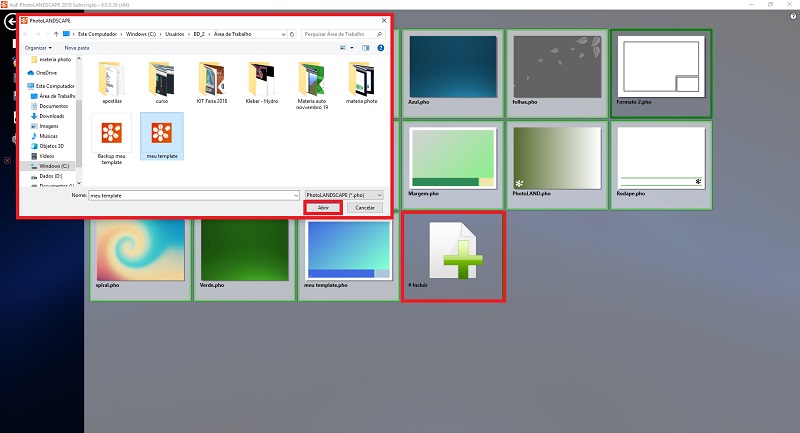This screenshot has width=800, height=433.
Task: Change the file view mode icon
Action: pyautogui.click(x=343, y=48)
